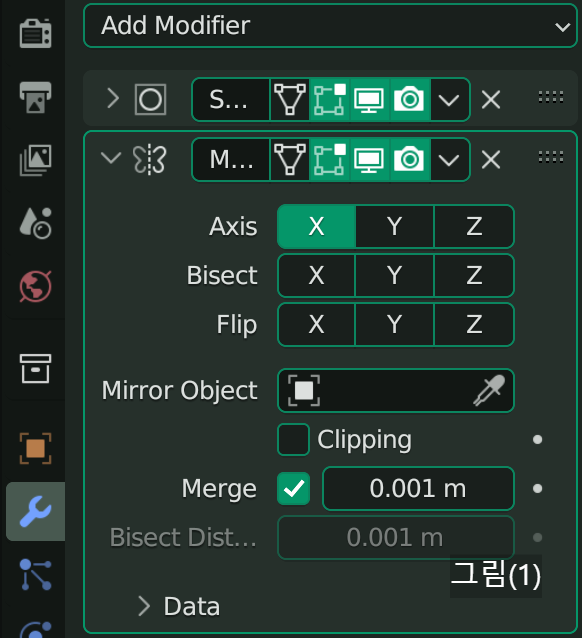Toggle Axis X button
The image size is (582, 638).
[316, 226]
